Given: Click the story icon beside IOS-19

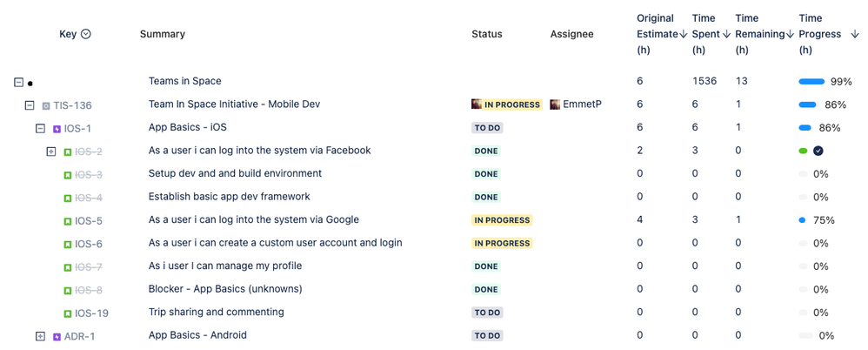Looking at the screenshot, I should (x=68, y=313).
